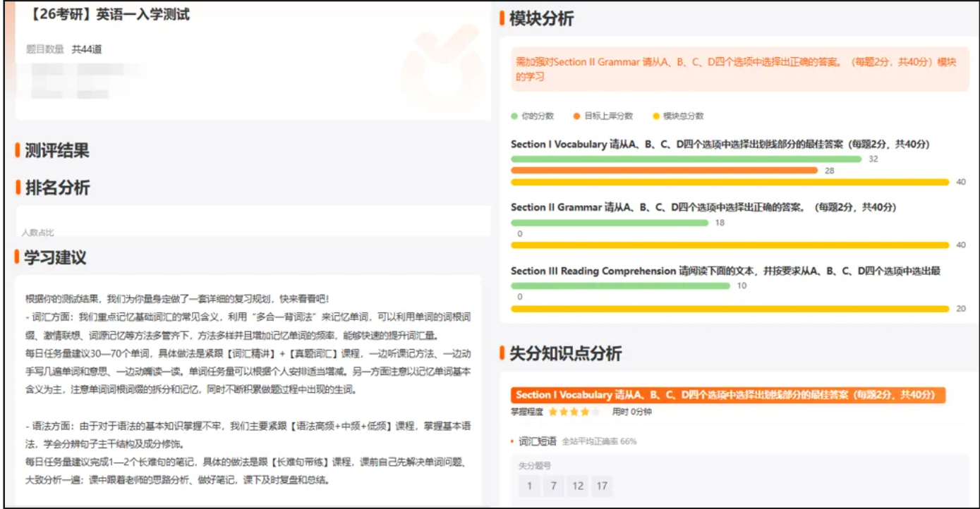This screenshot has width=980, height=509.
Task: Click the Section I Vocabulary module title
Action: 720,144
